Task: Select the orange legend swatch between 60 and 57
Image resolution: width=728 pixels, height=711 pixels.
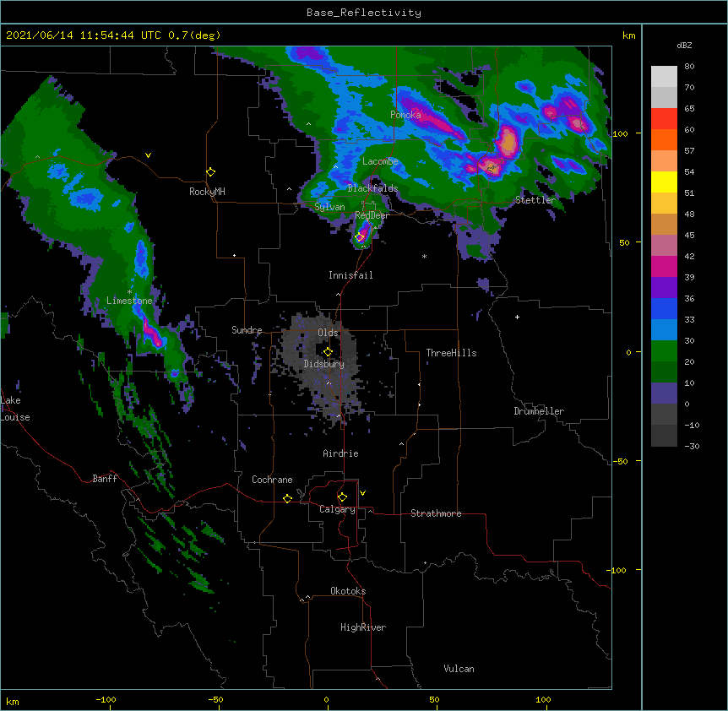Action: [664, 139]
